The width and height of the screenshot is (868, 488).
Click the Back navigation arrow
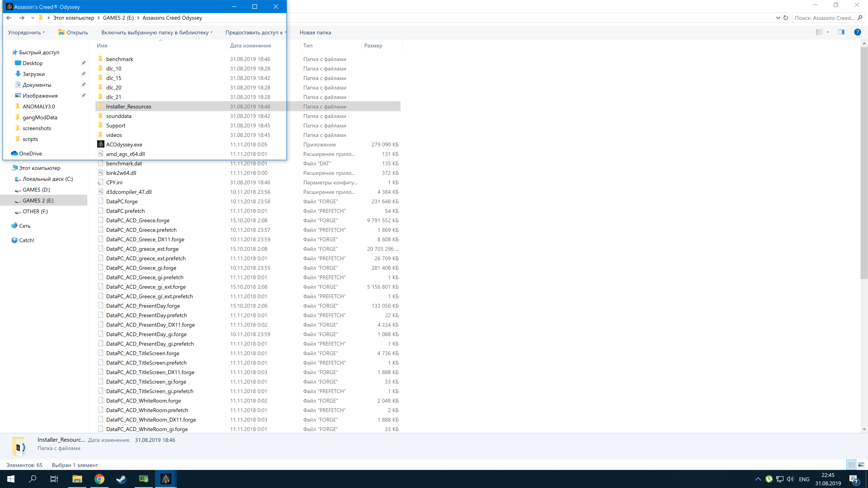(9, 18)
